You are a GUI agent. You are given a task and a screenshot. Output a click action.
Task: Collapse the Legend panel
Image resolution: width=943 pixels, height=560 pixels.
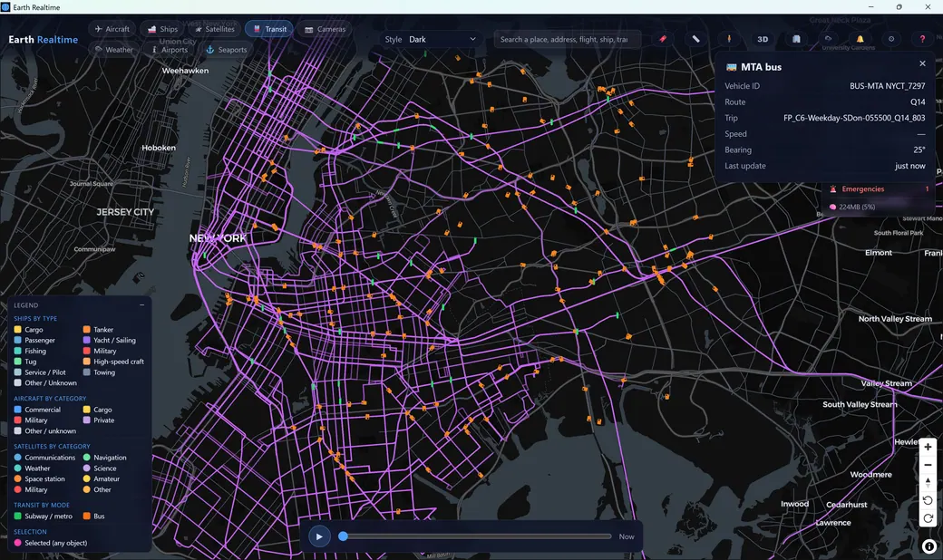(x=142, y=305)
